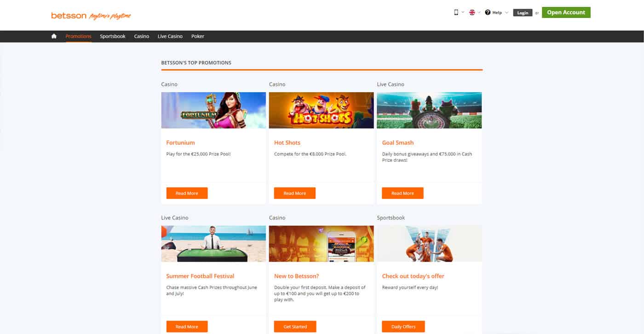Click the UK flag language icon

point(472,12)
